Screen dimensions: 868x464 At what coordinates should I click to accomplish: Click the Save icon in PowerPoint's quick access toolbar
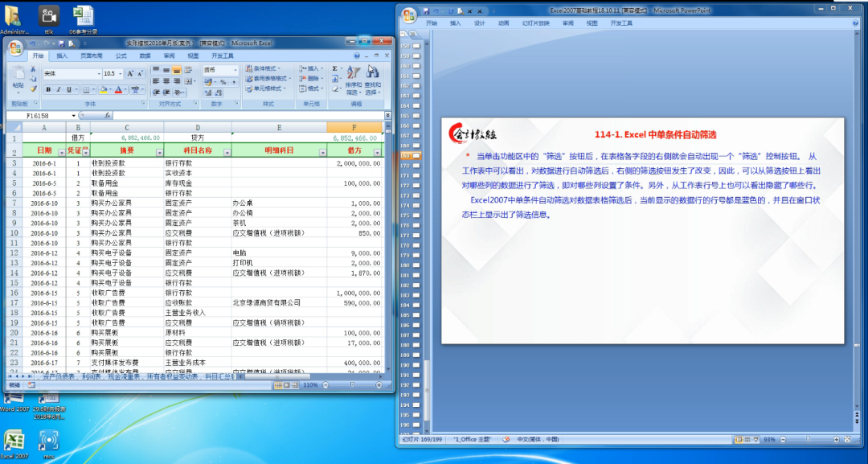pos(426,11)
